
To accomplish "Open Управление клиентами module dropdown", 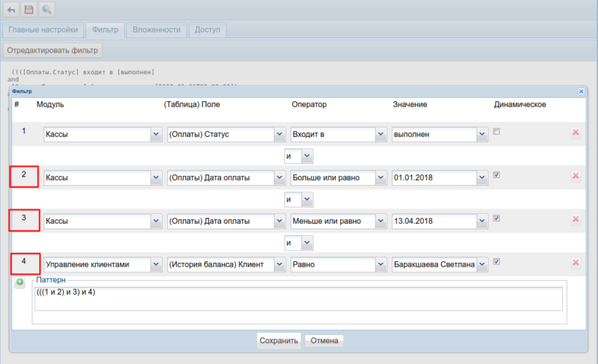I will 155,264.
